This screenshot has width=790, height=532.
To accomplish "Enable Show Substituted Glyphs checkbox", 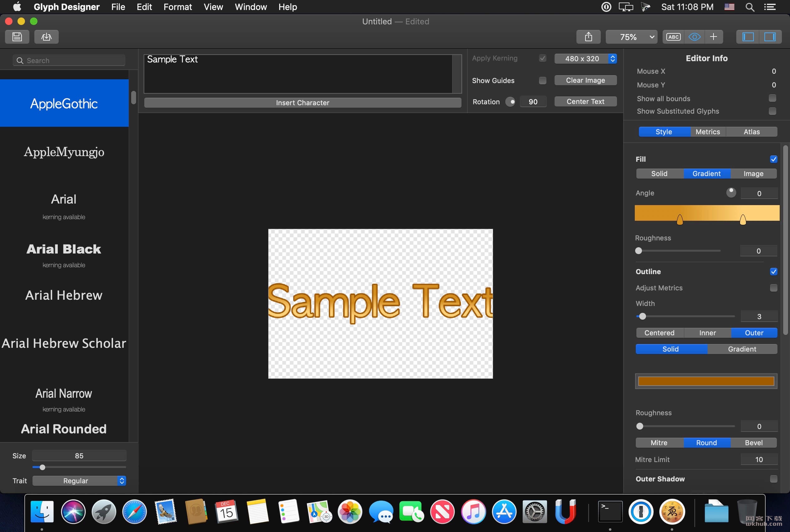I will [x=772, y=111].
